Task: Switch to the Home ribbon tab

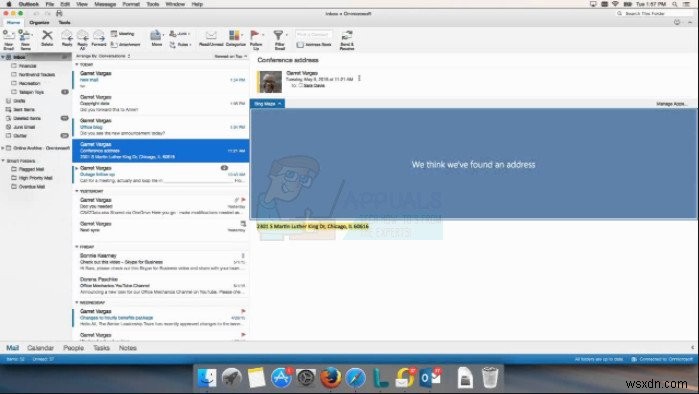Action: [13, 22]
